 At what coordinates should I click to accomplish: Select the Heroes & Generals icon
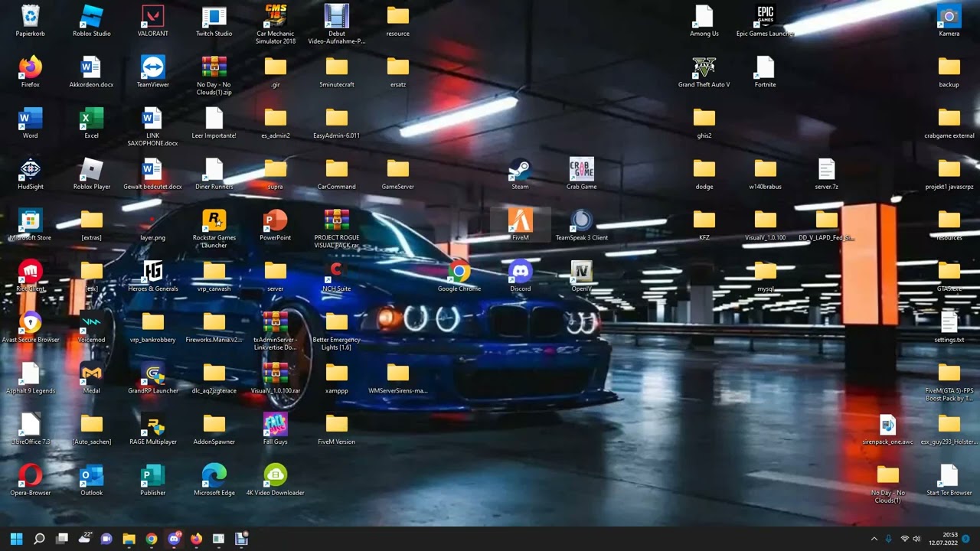click(x=153, y=276)
